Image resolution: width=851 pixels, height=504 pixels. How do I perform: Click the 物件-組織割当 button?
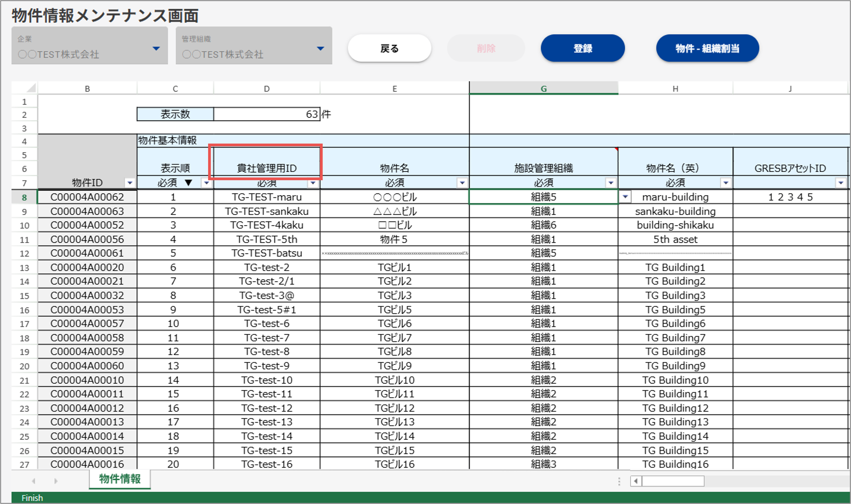click(x=707, y=48)
